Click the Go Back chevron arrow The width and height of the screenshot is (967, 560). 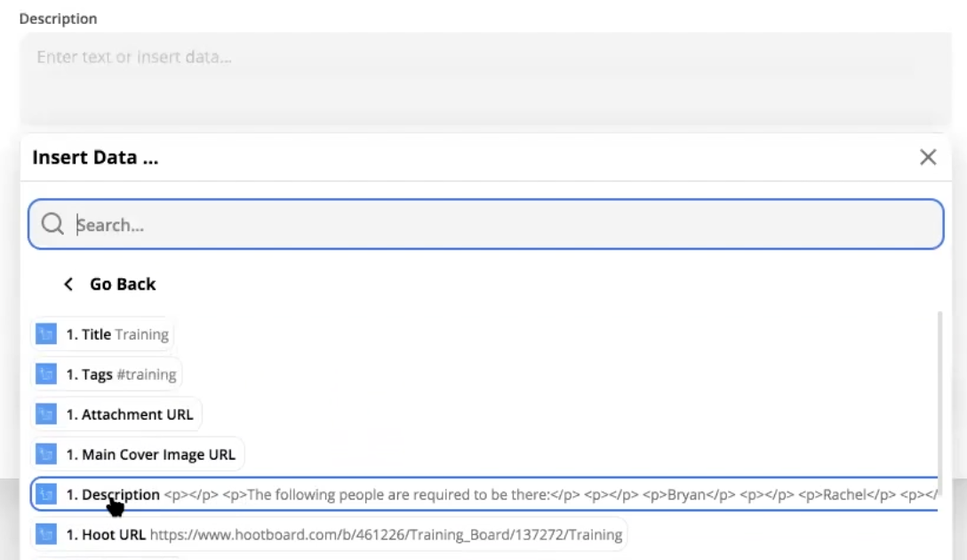(68, 284)
